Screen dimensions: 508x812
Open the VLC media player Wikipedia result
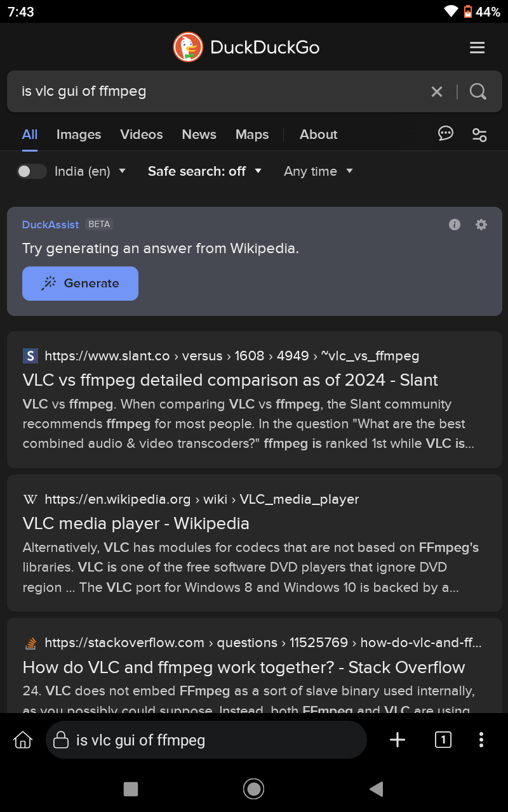point(136,523)
